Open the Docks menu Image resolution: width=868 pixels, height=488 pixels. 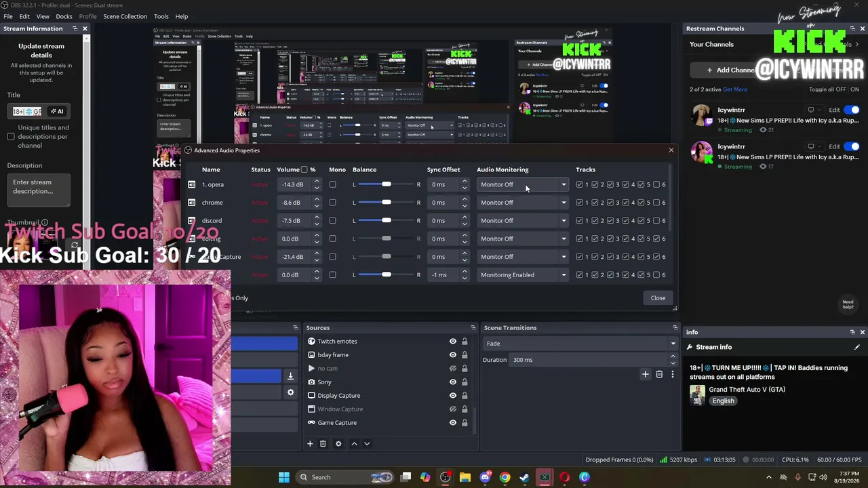coord(64,16)
